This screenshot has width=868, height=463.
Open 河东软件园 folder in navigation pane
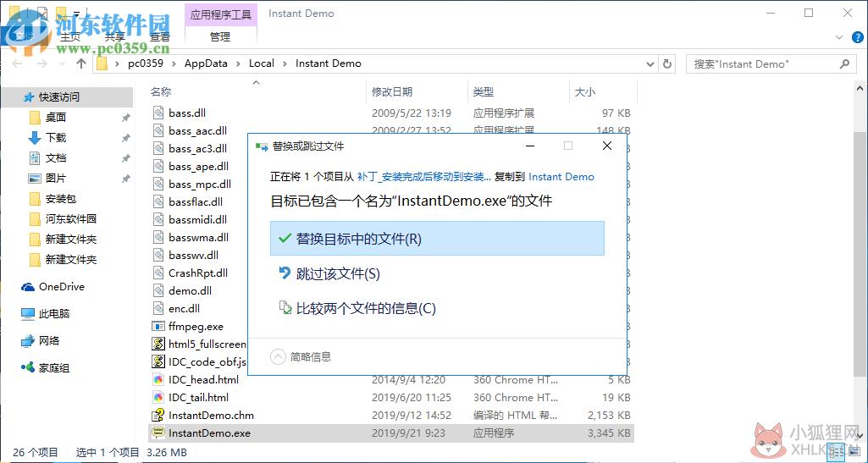[x=71, y=219]
